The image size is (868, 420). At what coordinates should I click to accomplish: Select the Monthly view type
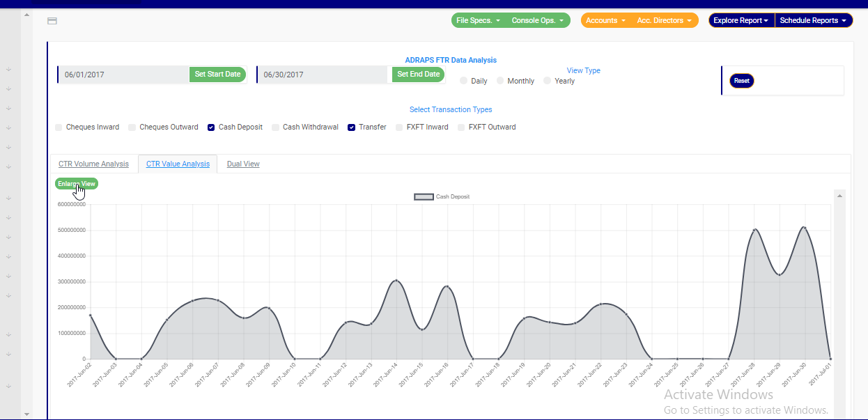click(x=500, y=81)
